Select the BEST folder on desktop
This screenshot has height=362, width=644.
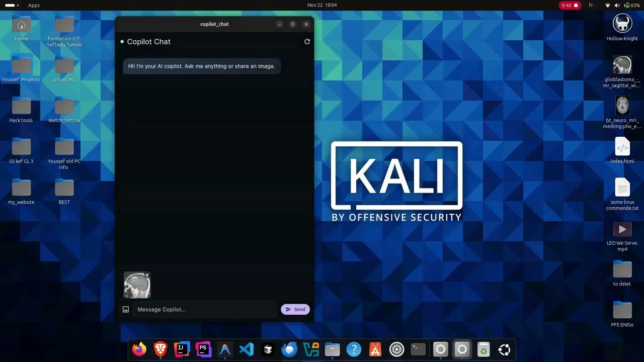click(x=64, y=192)
